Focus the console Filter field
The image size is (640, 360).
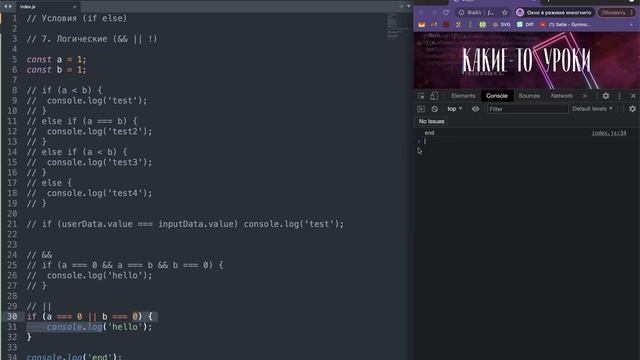tap(527, 109)
